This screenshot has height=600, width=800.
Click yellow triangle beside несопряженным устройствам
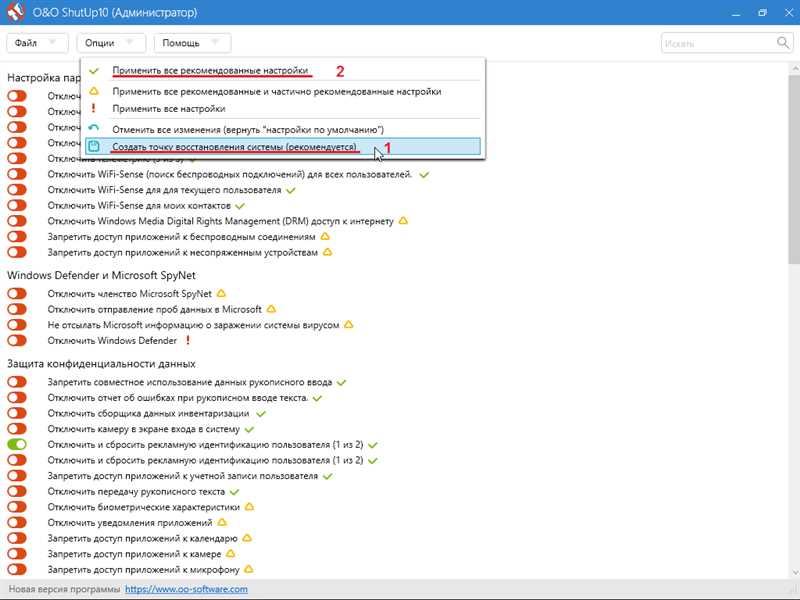[x=328, y=252]
